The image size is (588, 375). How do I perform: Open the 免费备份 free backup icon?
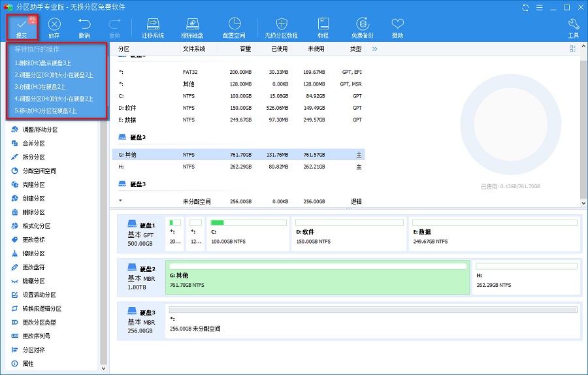coord(363,25)
